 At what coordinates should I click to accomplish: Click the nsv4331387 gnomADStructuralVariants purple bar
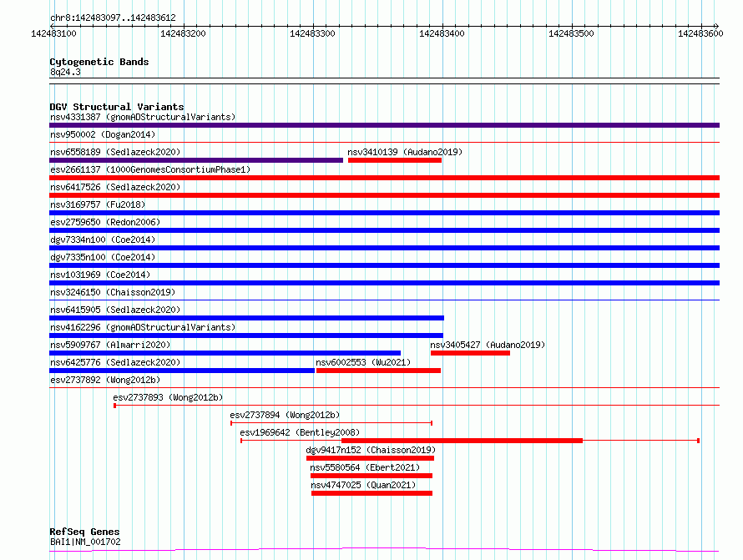[x=384, y=125]
